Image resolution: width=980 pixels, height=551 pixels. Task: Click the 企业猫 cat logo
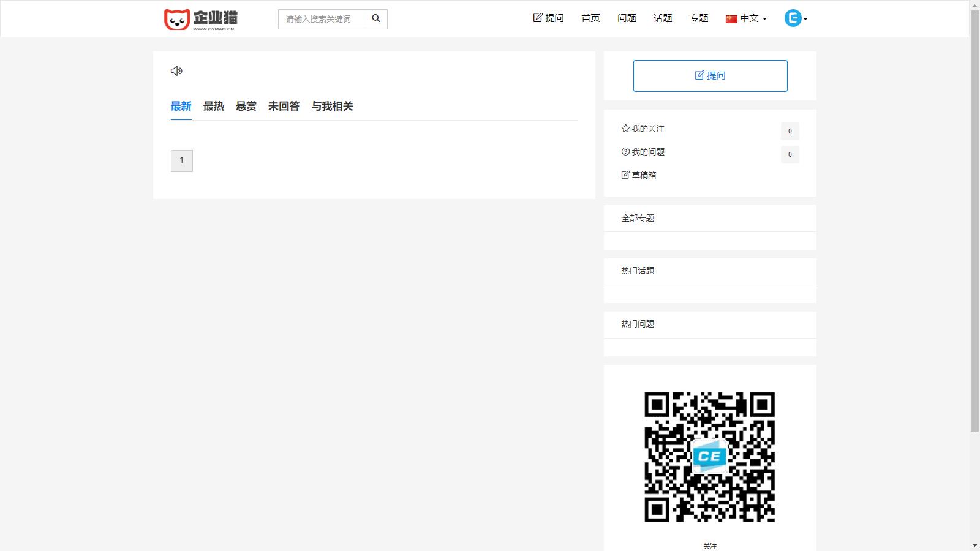[177, 18]
